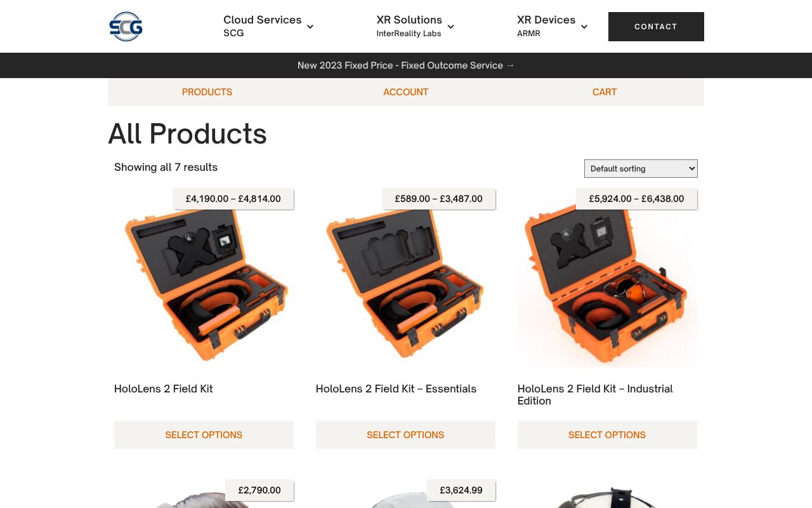The height and width of the screenshot is (508, 812).
Task: Switch to the PRODUCTS tab
Action: click(207, 92)
